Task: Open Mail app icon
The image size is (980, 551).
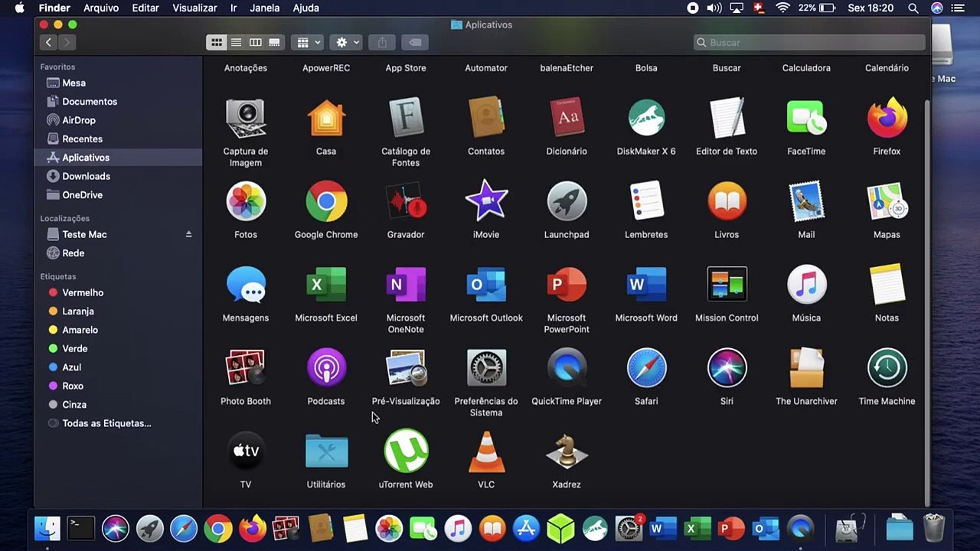Action: pos(806,202)
